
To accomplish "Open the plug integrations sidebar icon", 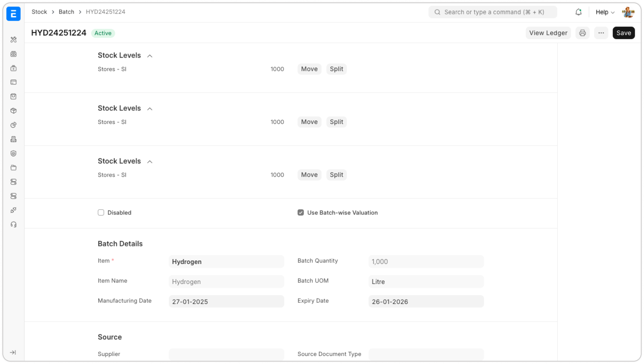I will [x=14, y=210].
